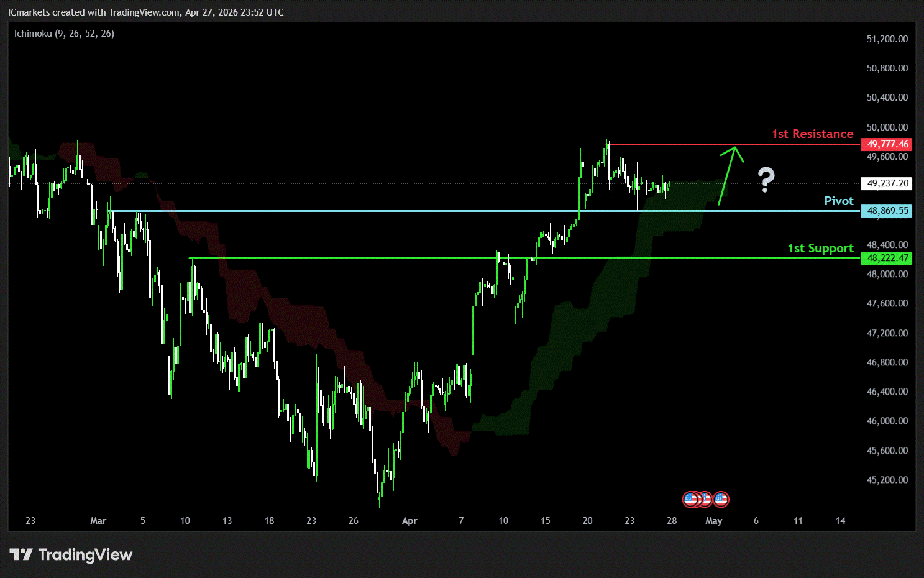Click the 'Mar' label on the time axis
Screen dimensions: 924x578
coord(98,521)
